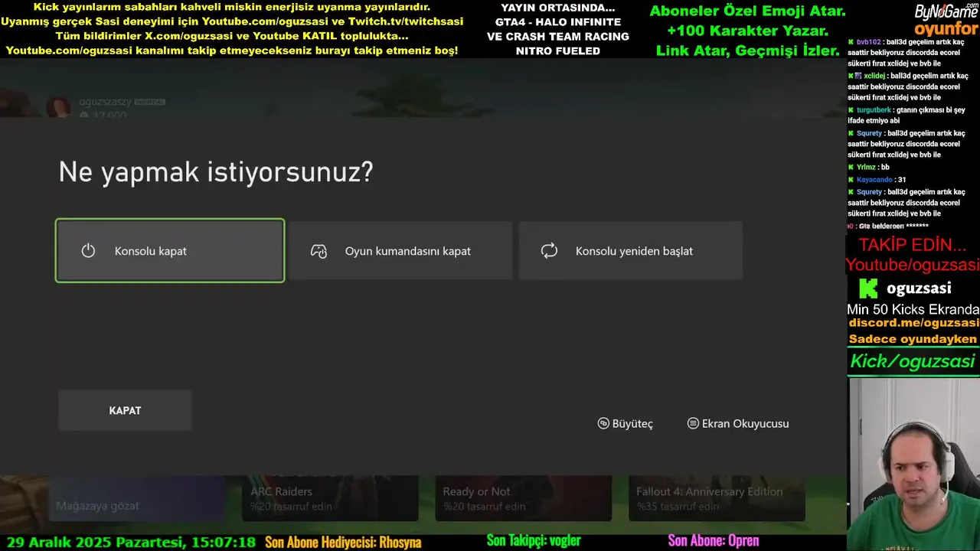Click chat username turgutberk
Viewport: 980px width, 551px height.
[x=874, y=109]
